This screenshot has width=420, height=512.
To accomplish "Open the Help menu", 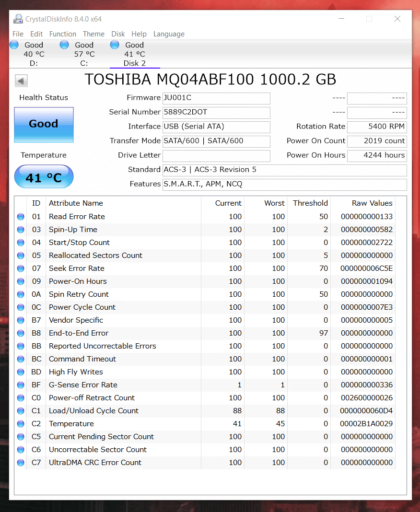I will [139, 34].
